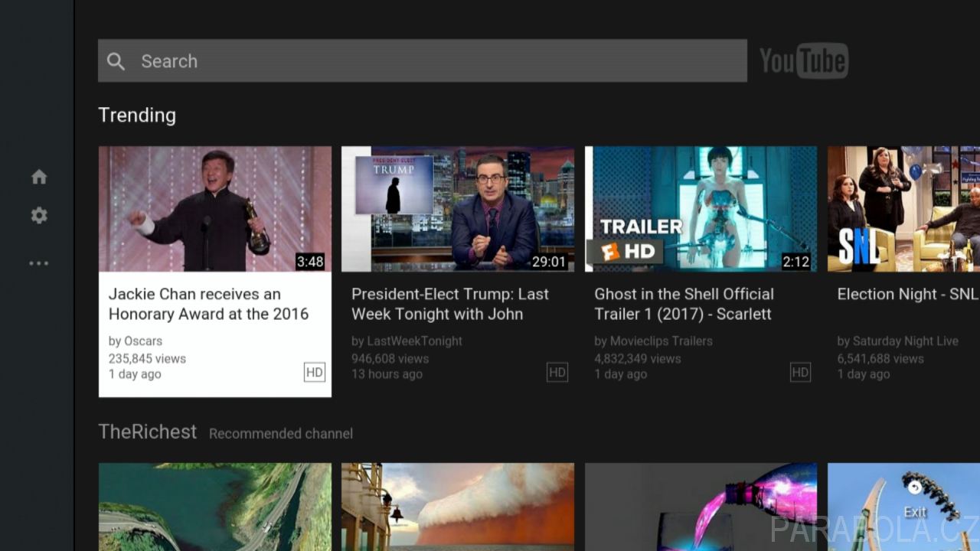
Task: Play the Ghost in the Shell trailer thumbnail
Action: pos(701,209)
